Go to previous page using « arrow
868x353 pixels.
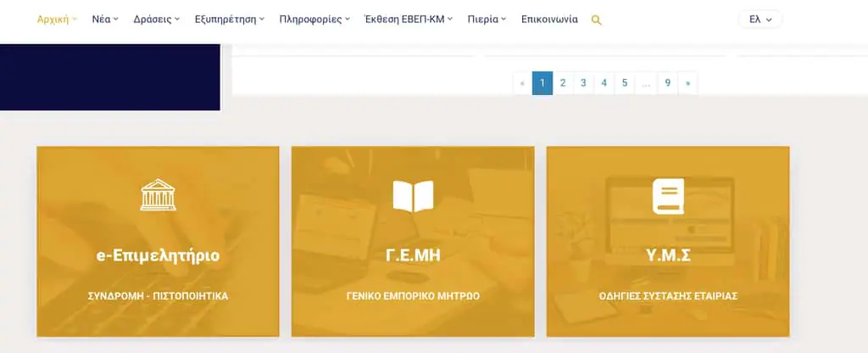tap(522, 83)
